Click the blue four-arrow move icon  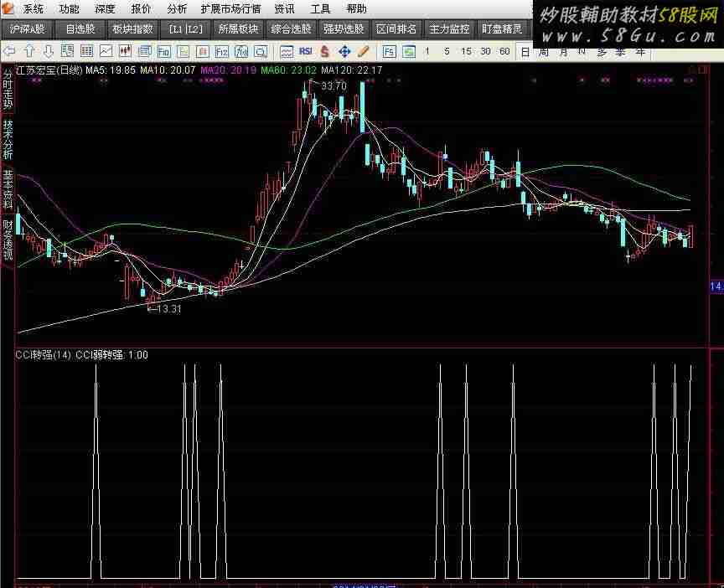point(344,52)
